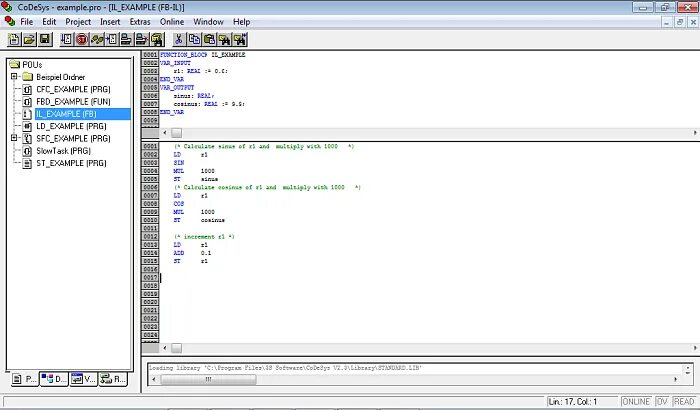Click the message pane scroll right arrow
The image size is (700, 410).
675,380
